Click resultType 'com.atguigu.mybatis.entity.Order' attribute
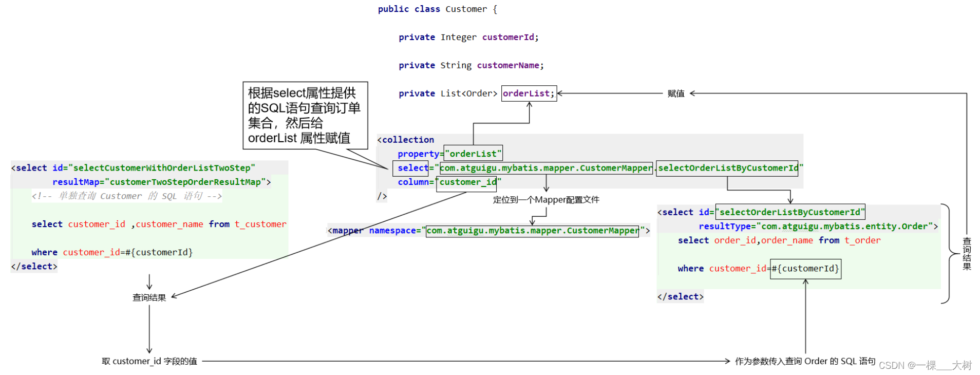 pos(818,226)
